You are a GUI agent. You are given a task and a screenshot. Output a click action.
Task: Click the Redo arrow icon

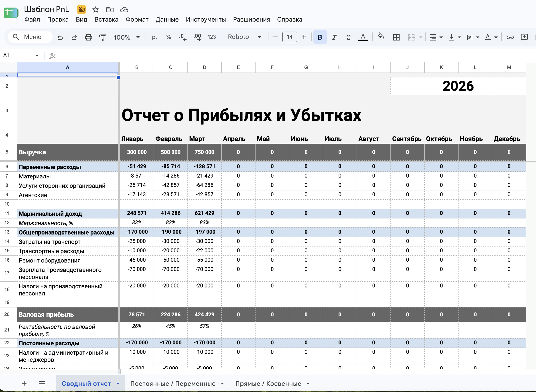[74, 37]
